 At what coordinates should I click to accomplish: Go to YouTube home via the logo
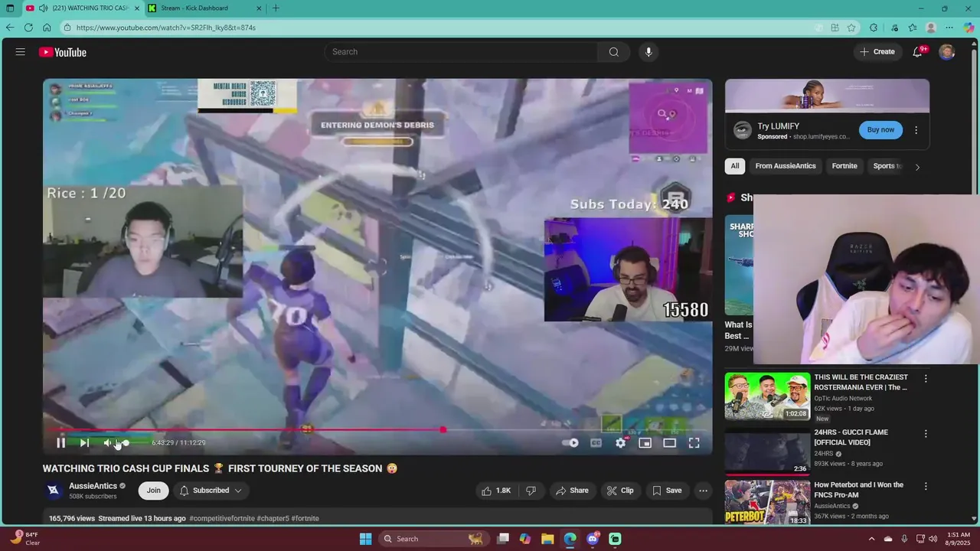(63, 52)
